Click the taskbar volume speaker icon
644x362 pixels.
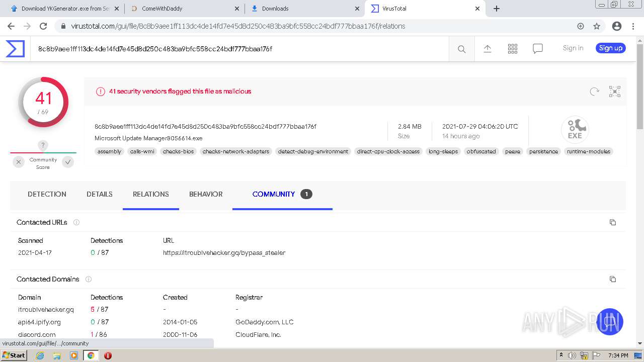coord(572,355)
